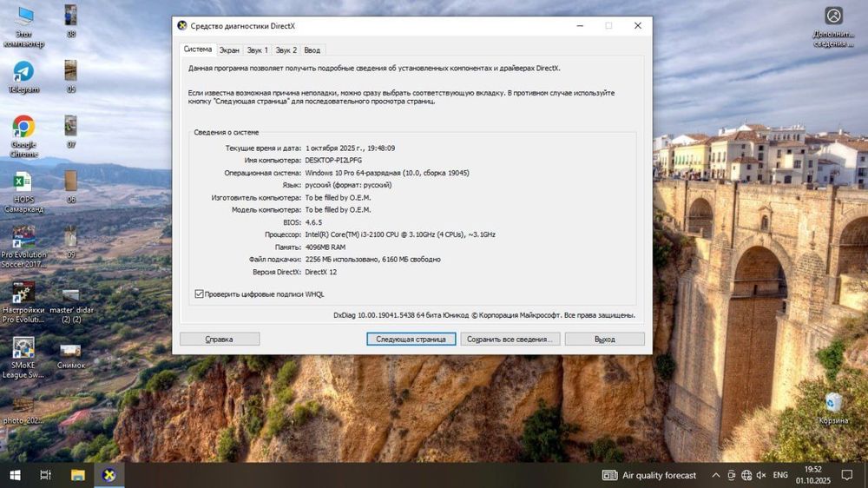Click the processor value Intel Core i3-2100
868x488 pixels.
coord(400,234)
